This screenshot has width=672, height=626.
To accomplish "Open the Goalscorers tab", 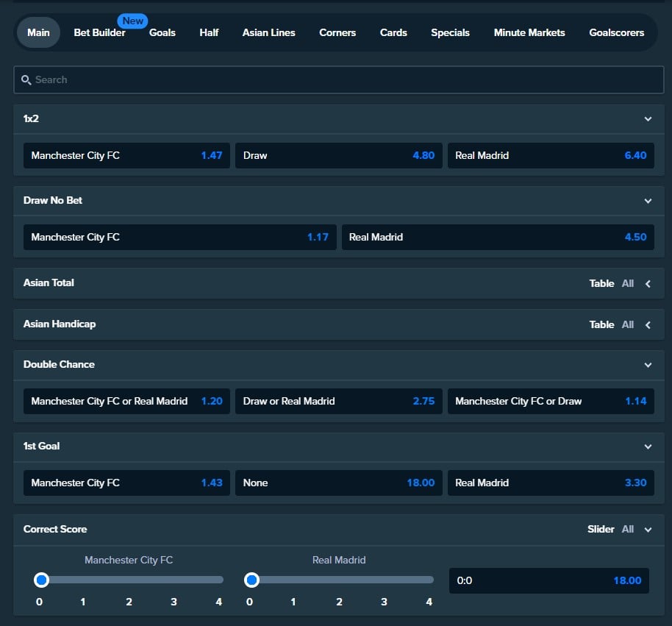I will (x=616, y=32).
